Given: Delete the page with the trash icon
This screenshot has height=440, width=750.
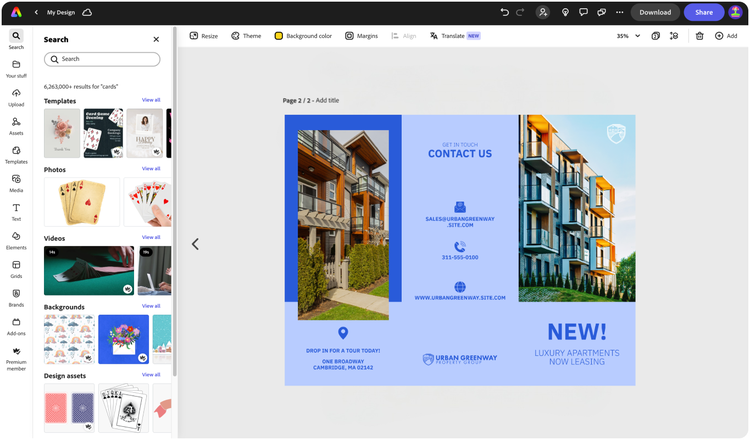Looking at the screenshot, I should (x=699, y=36).
